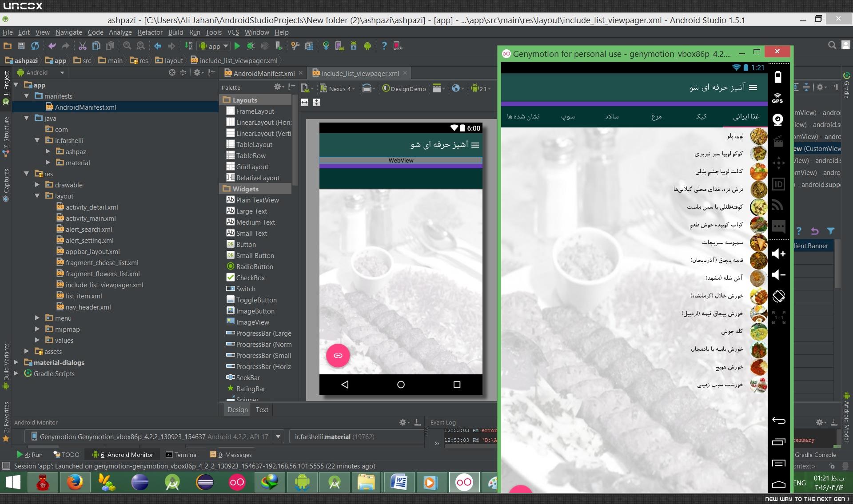Click the DesignDemo theme button

click(x=404, y=88)
